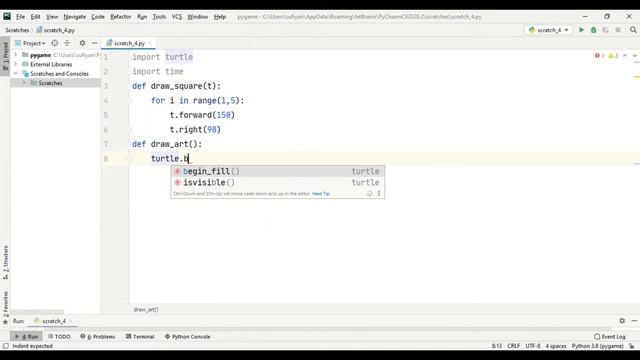This screenshot has width=640, height=360.
Task: Click the PyCharm application logo icon
Action: [7, 16]
